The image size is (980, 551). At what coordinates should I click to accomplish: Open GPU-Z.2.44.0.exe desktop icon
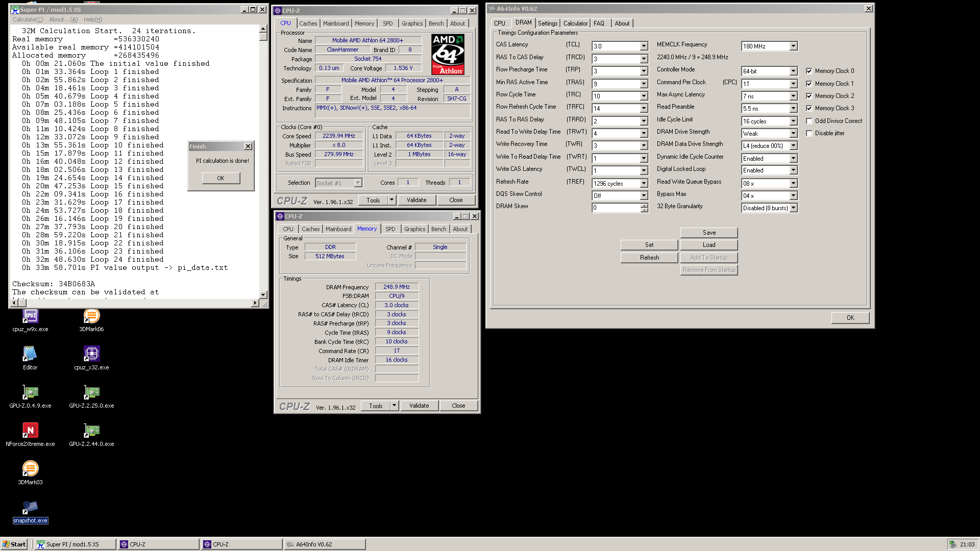click(91, 435)
